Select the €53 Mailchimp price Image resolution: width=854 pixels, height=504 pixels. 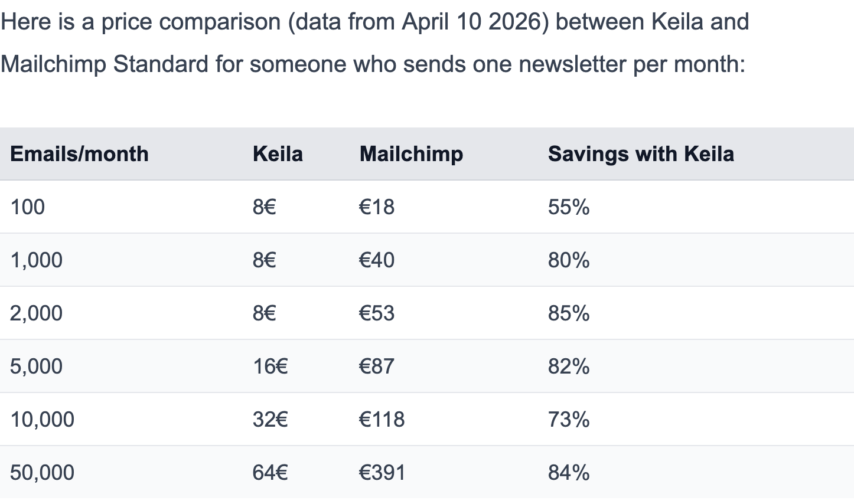[377, 313]
